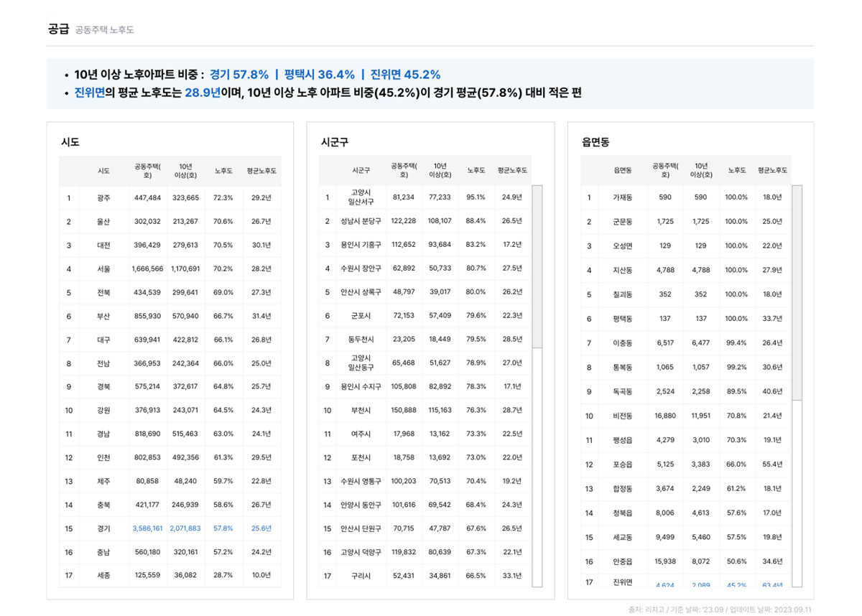
Task: Click 평균노후도 column header in 시군구 table
Action: (512, 170)
